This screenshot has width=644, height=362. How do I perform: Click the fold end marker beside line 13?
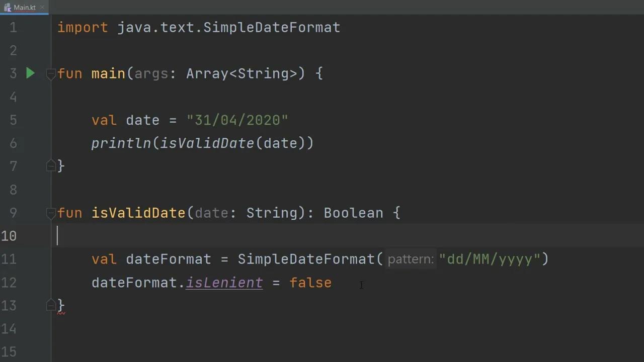[50, 305]
